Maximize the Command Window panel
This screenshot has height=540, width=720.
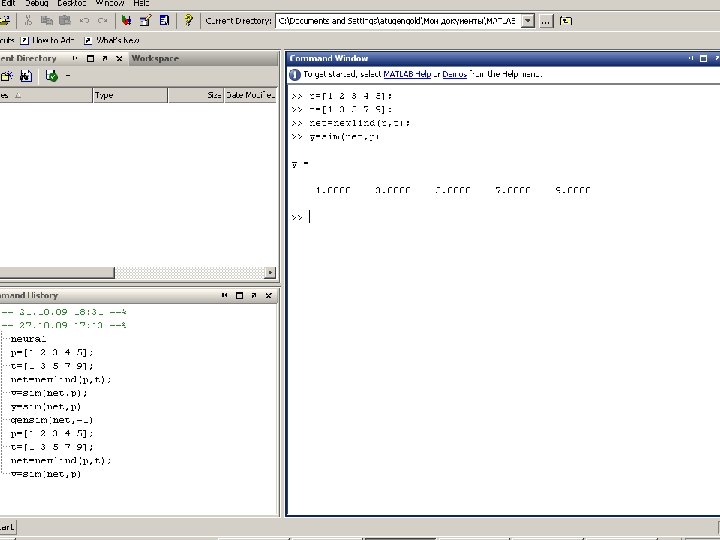point(703,58)
